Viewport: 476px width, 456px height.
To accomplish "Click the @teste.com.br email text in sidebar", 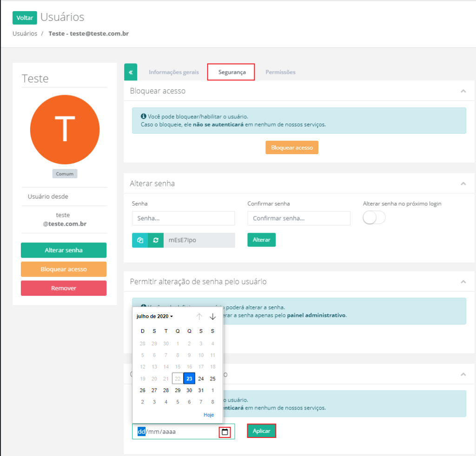I will [x=65, y=224].
